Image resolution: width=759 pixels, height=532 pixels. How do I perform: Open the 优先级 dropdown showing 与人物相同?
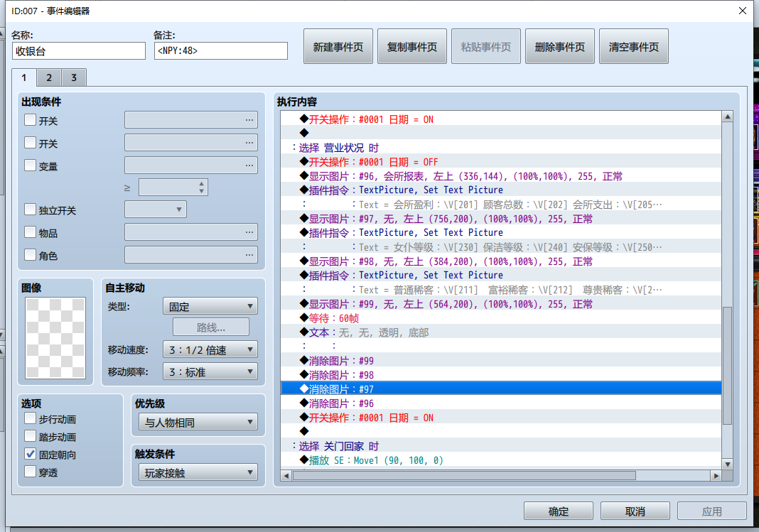(198, 422)
